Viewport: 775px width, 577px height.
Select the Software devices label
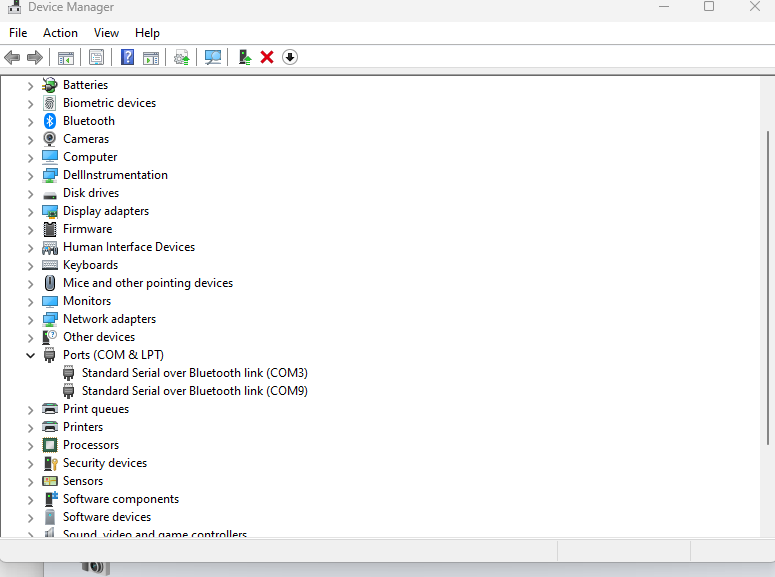click(107, 517)
